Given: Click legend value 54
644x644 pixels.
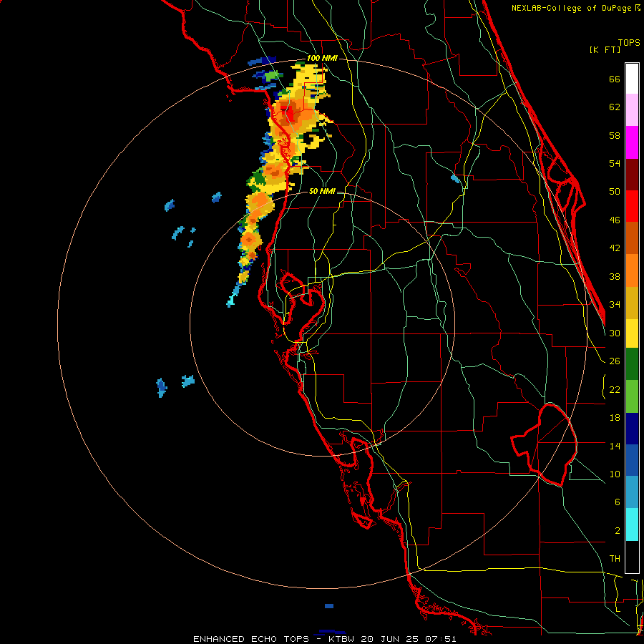Looking at the screenshot, I should pos(615,163).
